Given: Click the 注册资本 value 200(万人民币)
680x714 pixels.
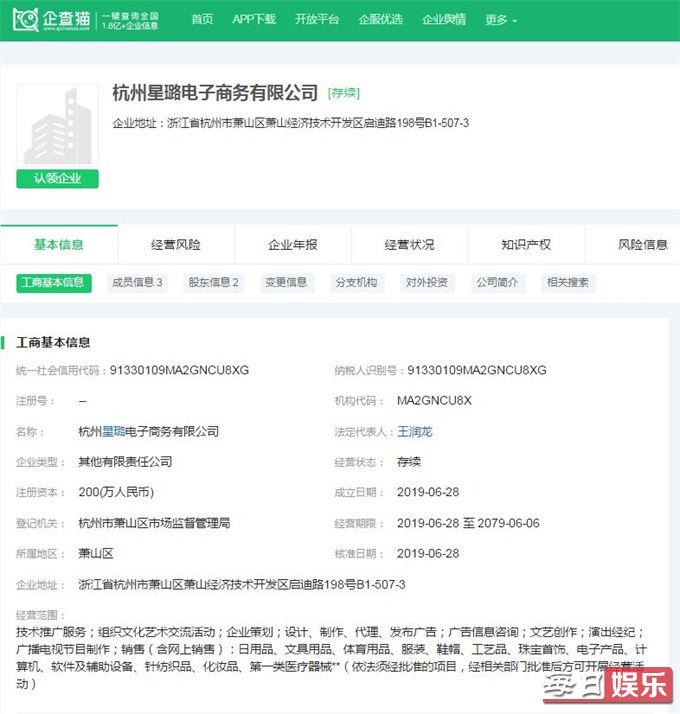Looking at the screenshot, I should click(x=116, y=492).
